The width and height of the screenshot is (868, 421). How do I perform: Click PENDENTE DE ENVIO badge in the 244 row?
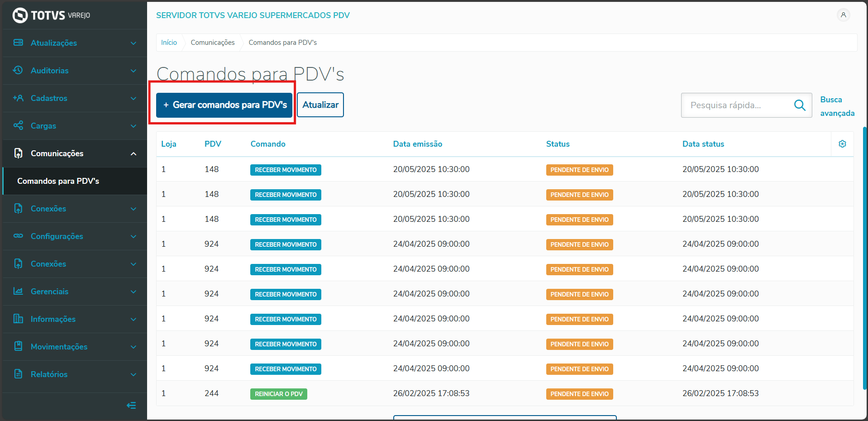[x=580, y=394]
